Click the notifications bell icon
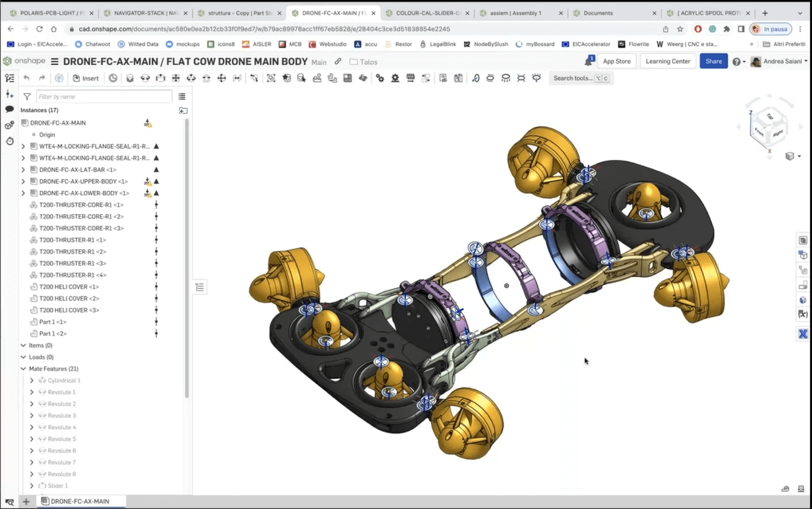Image resolution: width=812 pixels, height=509 pixels. 589,61
